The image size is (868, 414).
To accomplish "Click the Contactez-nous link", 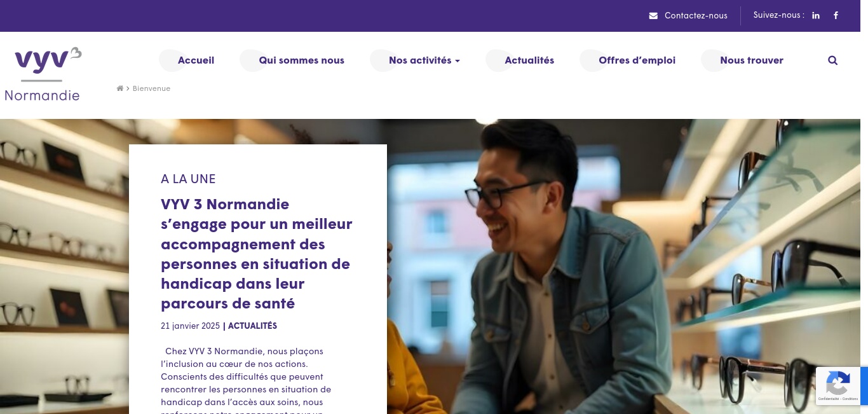I will (696, 16).
